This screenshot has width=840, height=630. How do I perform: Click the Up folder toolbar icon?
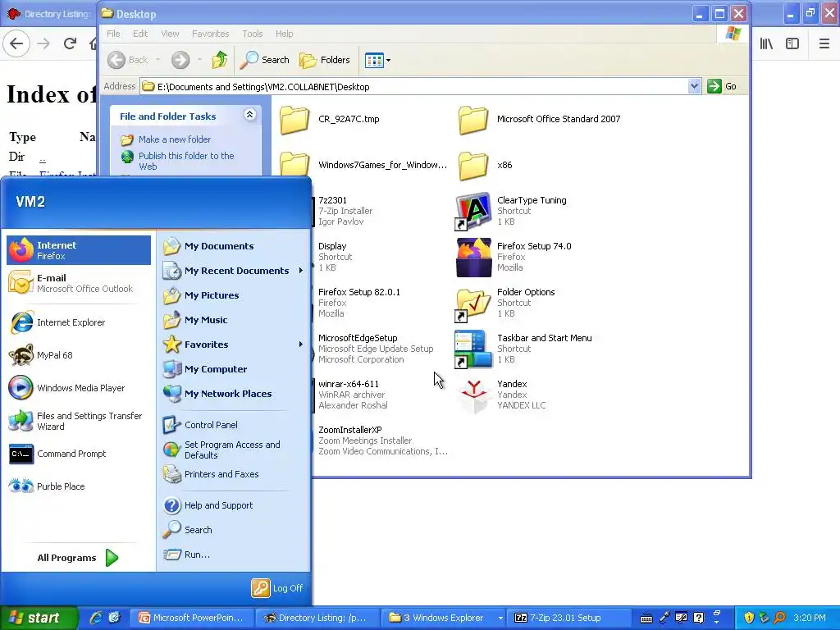(x=220, y=60)
